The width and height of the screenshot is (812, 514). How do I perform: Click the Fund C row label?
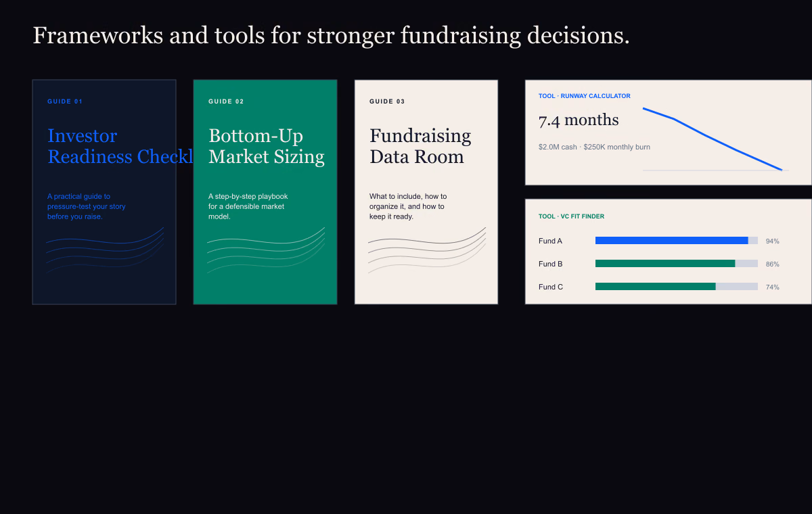pyautogui.click(x=551, y=287)
